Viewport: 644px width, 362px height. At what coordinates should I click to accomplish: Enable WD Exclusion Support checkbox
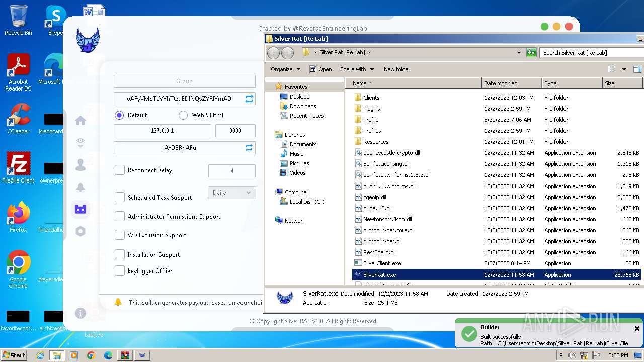point(120,235)
